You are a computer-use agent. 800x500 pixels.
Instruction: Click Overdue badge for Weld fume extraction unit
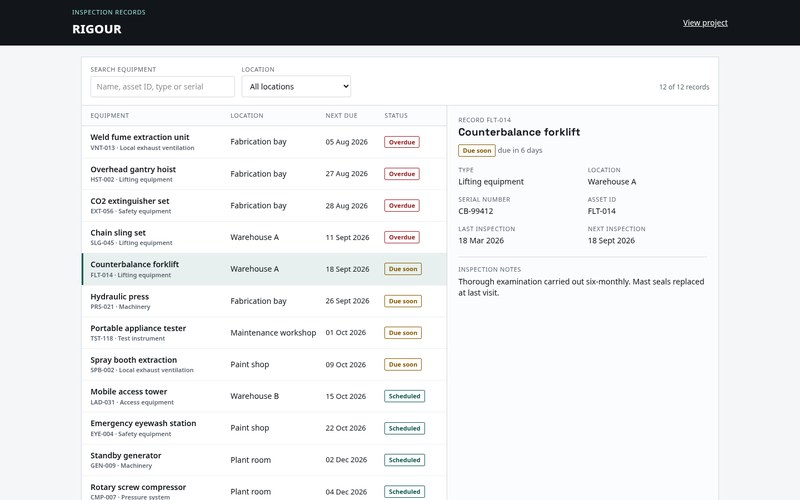point(402,142)
